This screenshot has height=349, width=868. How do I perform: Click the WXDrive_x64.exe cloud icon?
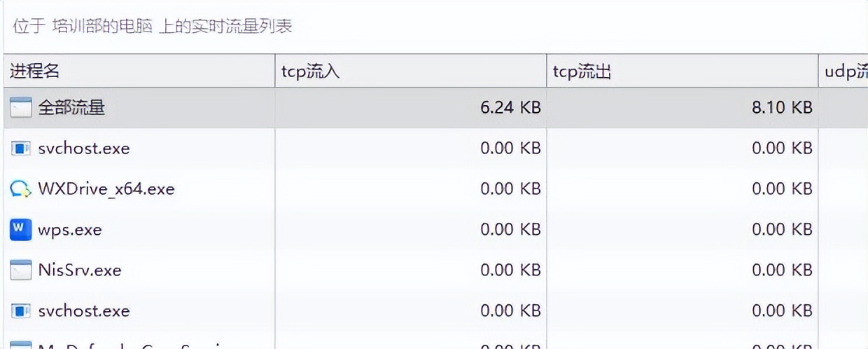[20, 189]
